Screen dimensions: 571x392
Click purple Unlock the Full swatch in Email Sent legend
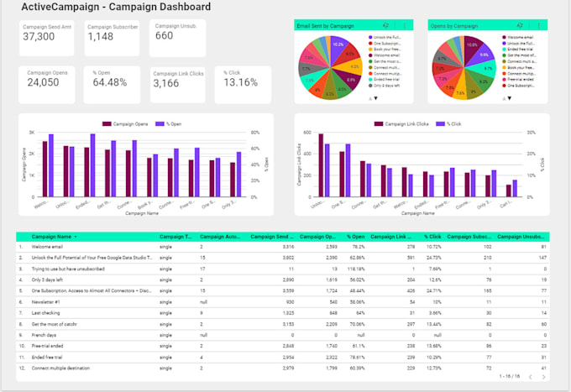tap(370, 37)
